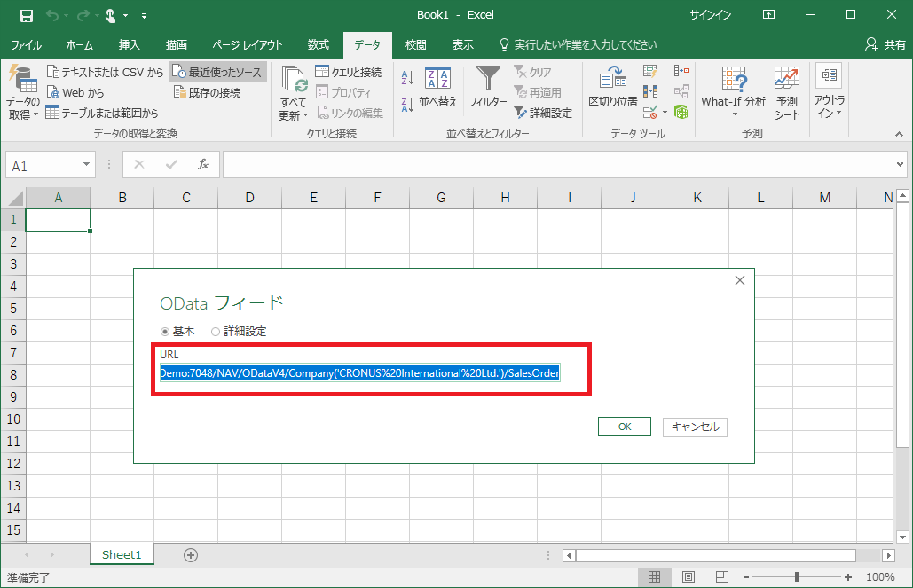Screen dimensions: 913x588
Task: Save the workbook with the floppy disk icon
Action: pos(27,15)
